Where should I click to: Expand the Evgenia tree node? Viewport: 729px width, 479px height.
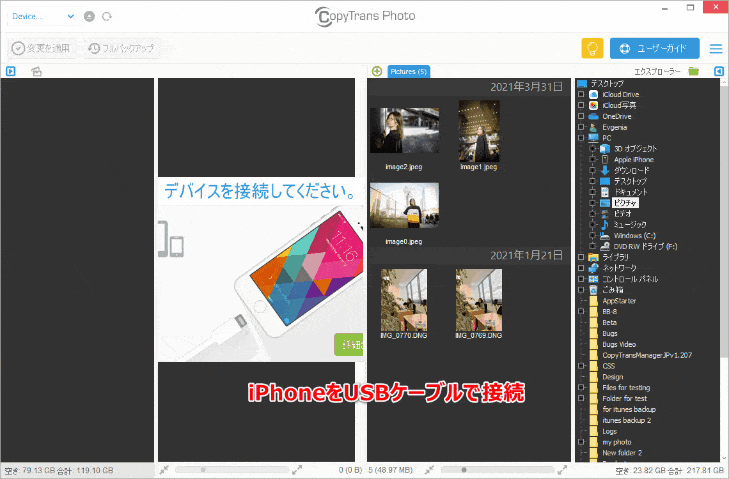tap(581, 127)
